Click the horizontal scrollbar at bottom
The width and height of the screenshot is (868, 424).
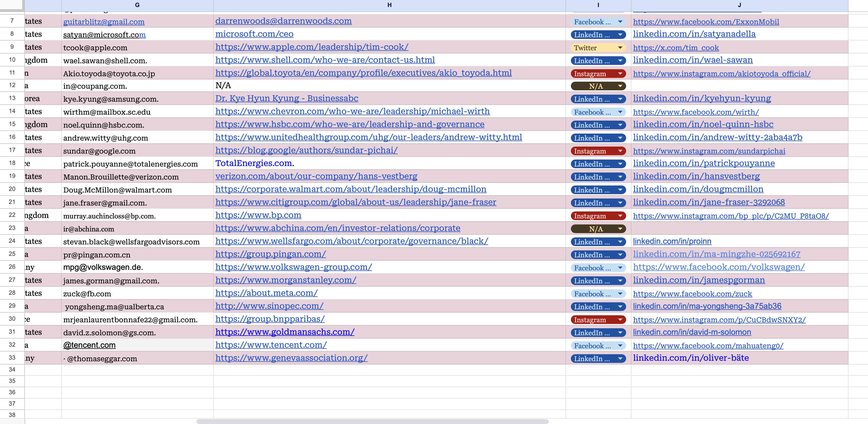[x=372, y=421]
